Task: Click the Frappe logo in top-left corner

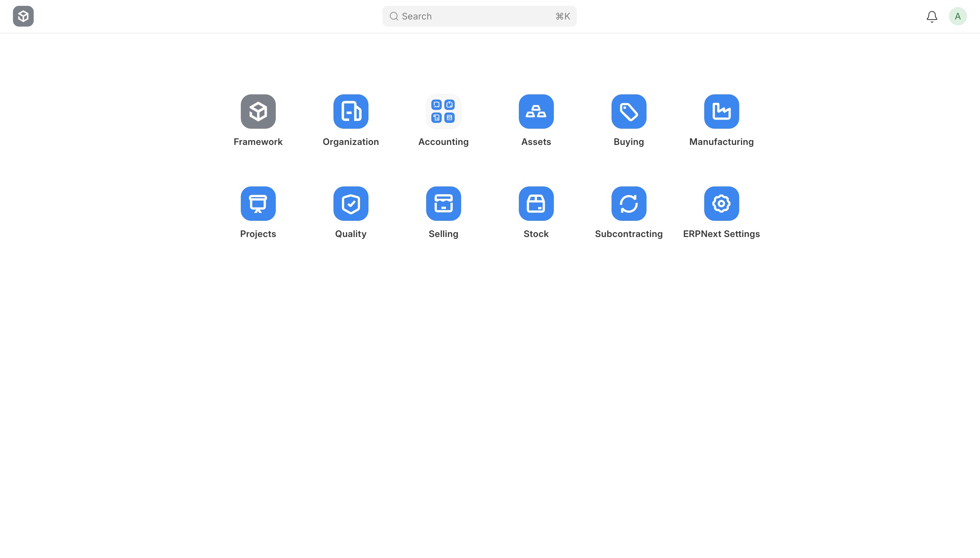Action: (23, 16)
